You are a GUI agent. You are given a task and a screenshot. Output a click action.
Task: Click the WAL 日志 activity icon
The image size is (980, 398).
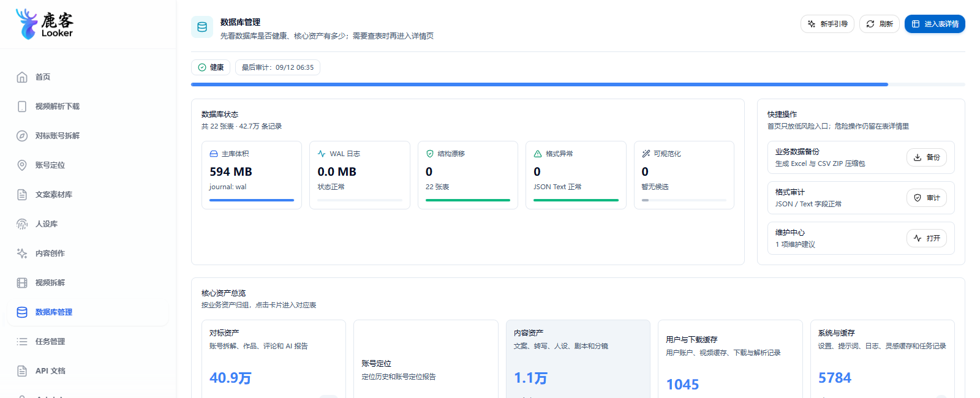click(x=322, y=154)
